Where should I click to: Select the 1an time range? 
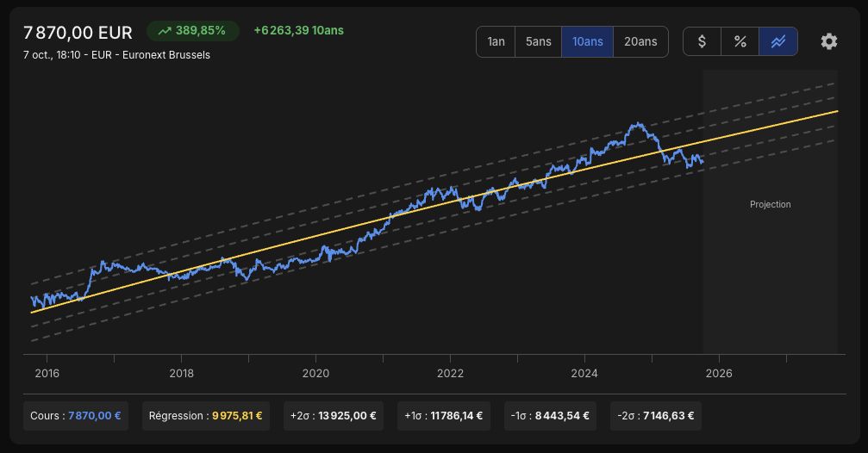click(496, 41)
